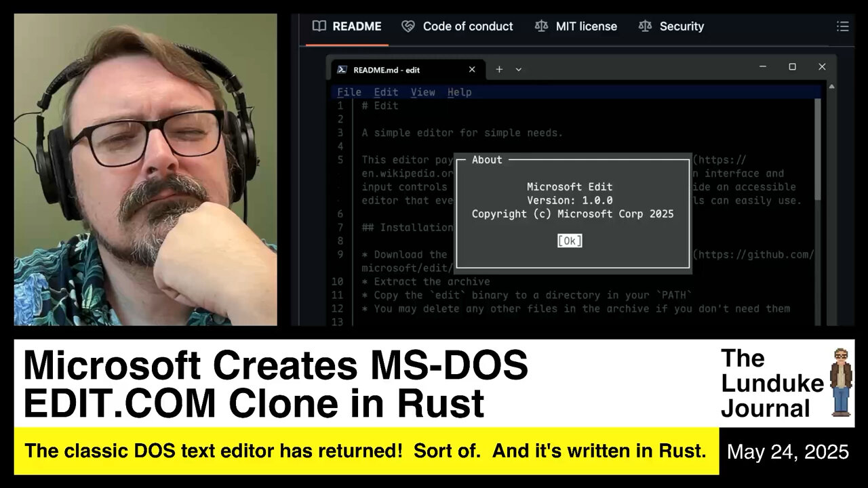Close the terminal window
Image resolution: width=868 pixels, height=488 pixels.
pyautogui.click(x=822, y=66)
